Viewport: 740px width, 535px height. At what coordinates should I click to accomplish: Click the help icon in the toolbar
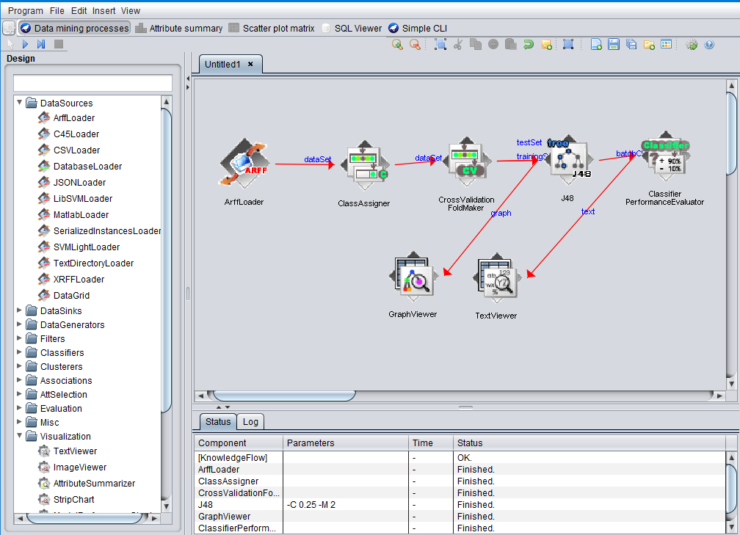[709, 45]
